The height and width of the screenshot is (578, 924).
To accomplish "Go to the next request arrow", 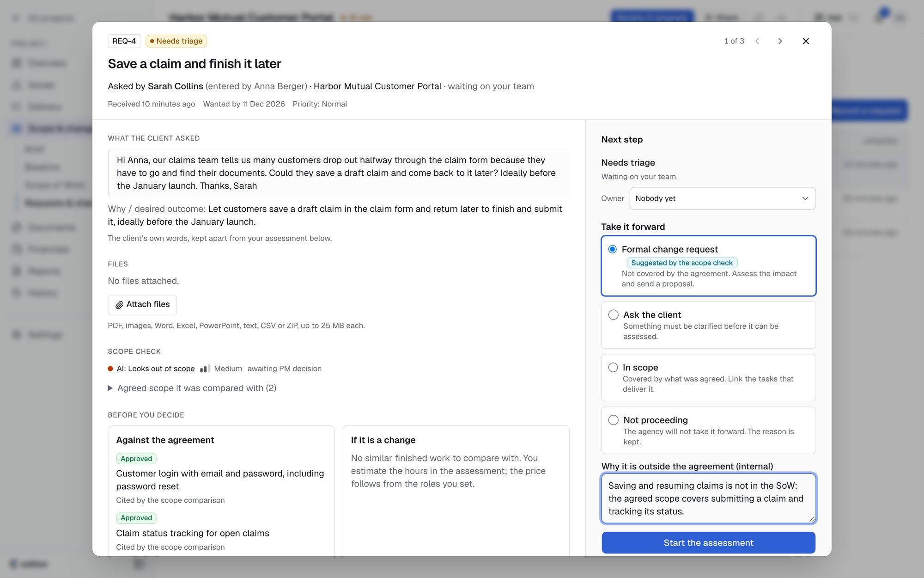I will (780, 41).
